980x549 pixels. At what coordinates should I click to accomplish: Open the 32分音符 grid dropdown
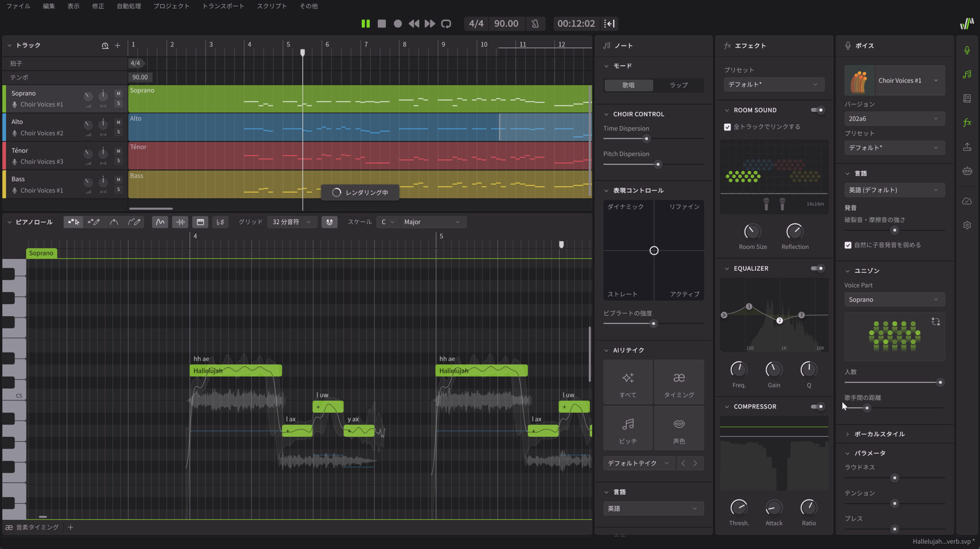pos(292,222)
